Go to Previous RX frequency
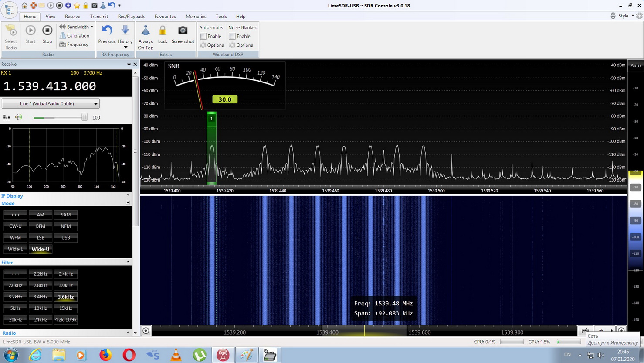The width and height of the screenshot is (644, 363). (107, 34)
